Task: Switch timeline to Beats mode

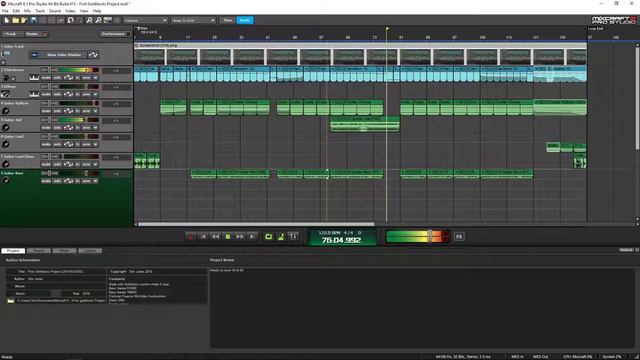Action: click(245, 20)
